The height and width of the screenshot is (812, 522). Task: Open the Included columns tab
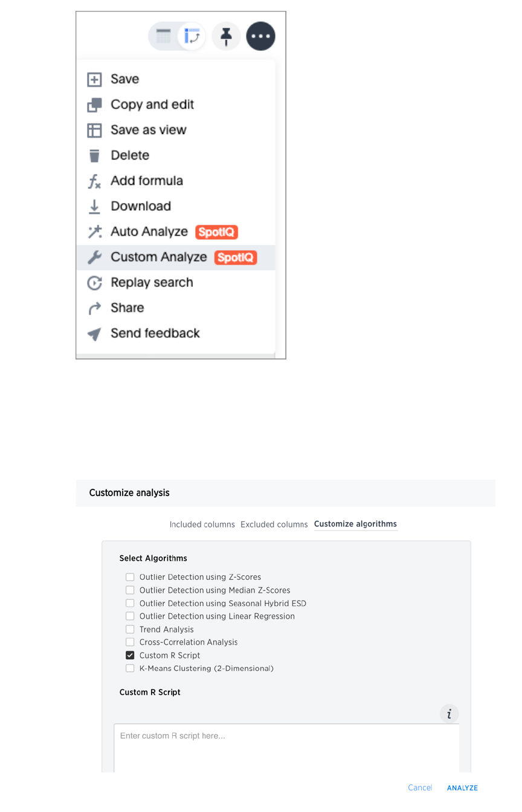(x=202, y=524)
